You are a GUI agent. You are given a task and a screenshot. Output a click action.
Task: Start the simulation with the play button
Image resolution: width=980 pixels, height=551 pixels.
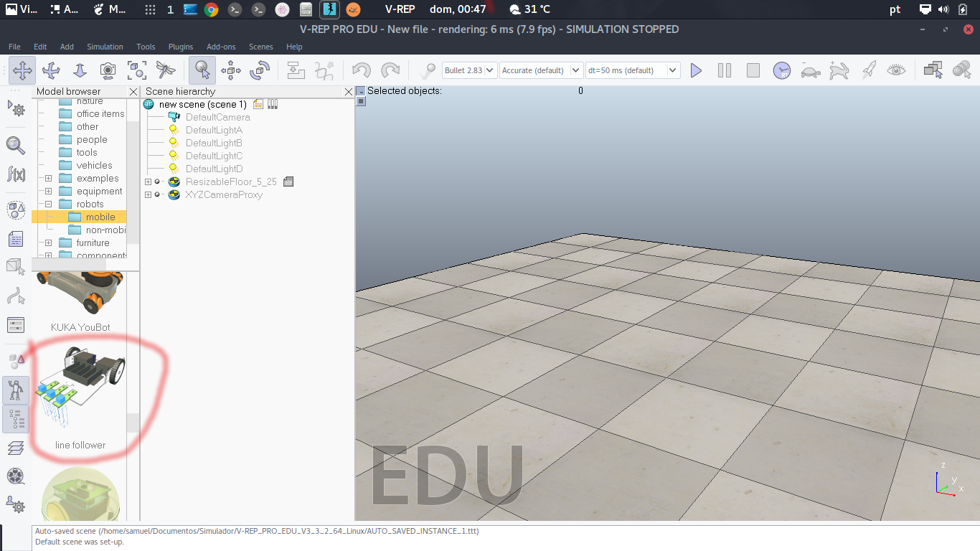696,70
